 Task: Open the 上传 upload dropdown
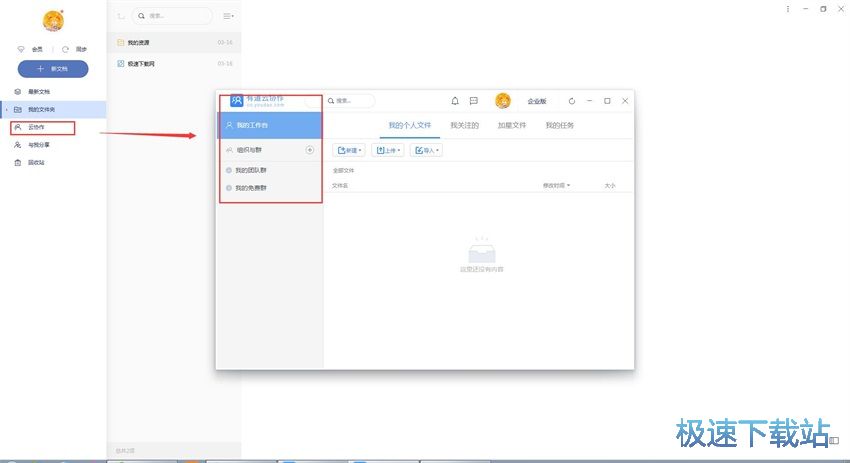point(388,150)
